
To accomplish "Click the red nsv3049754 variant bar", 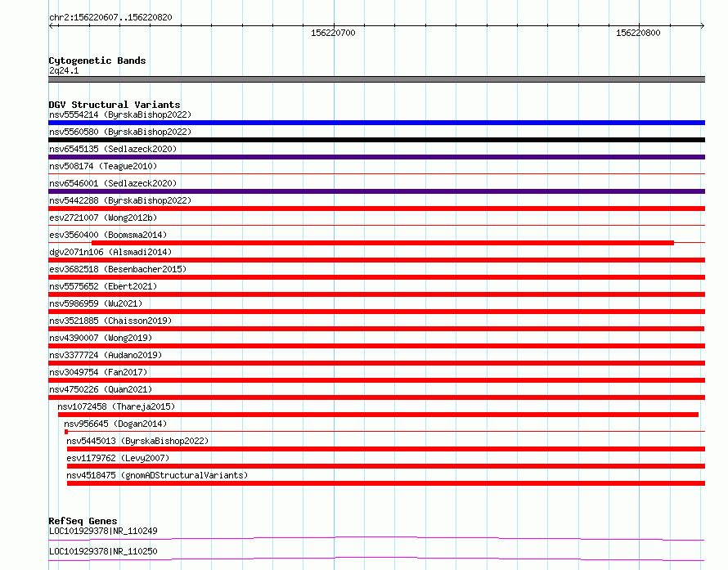I will pos(376,380).
